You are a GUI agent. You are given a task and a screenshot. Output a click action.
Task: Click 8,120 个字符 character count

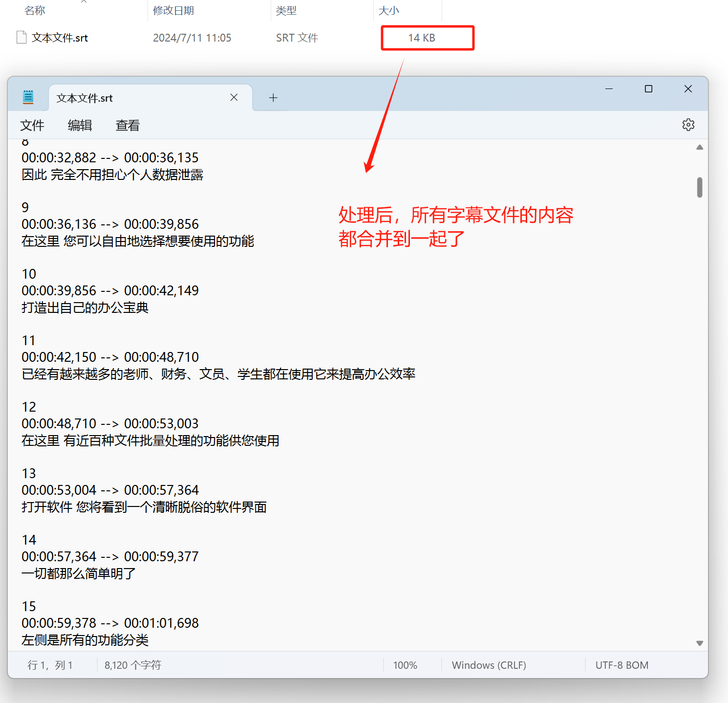(x=133, y=665)
